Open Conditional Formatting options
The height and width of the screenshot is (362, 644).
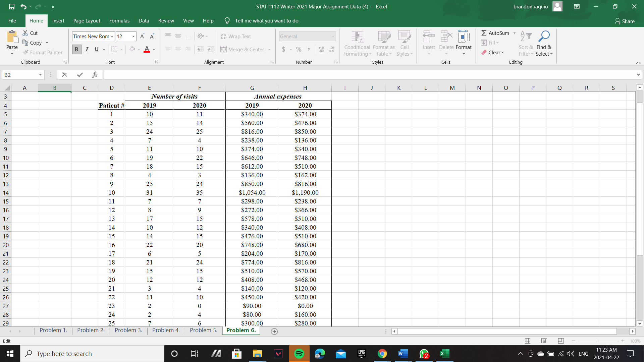click(357, 44)
